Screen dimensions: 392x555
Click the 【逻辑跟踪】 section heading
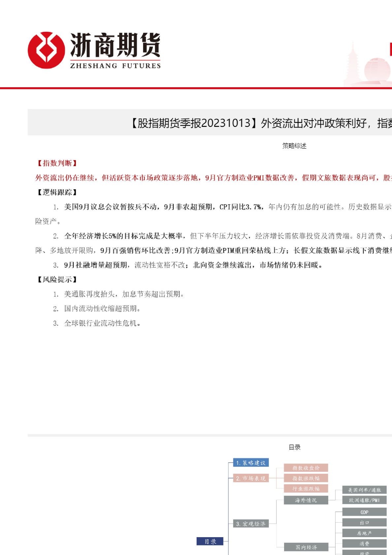click(x=57, y=192)
